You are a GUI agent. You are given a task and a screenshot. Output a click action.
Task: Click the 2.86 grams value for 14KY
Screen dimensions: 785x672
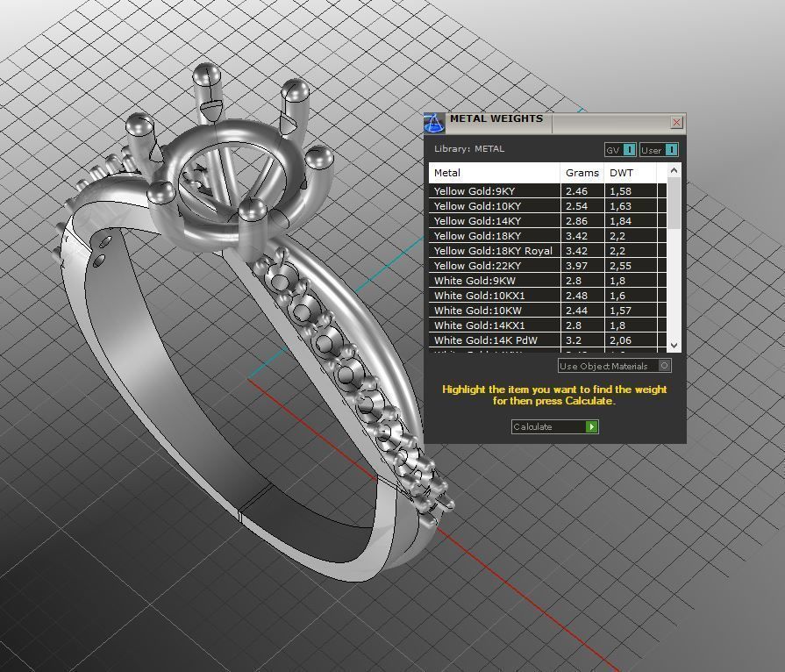(x=576, y=221)
